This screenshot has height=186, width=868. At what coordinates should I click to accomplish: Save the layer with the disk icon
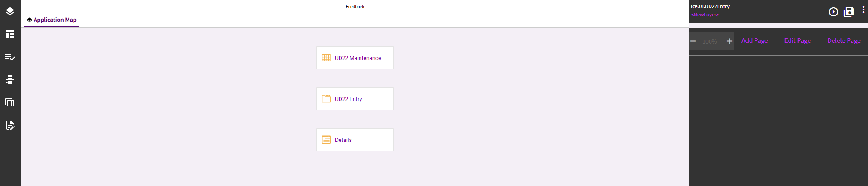click(x=849, y=12)
